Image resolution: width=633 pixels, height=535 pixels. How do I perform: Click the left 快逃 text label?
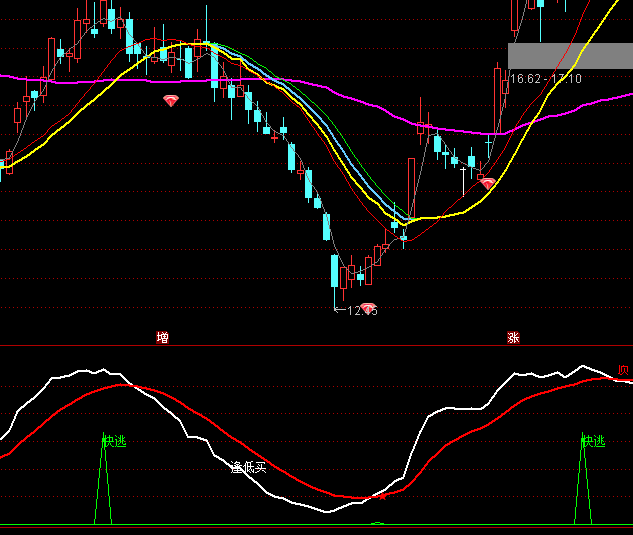[115, 441]
